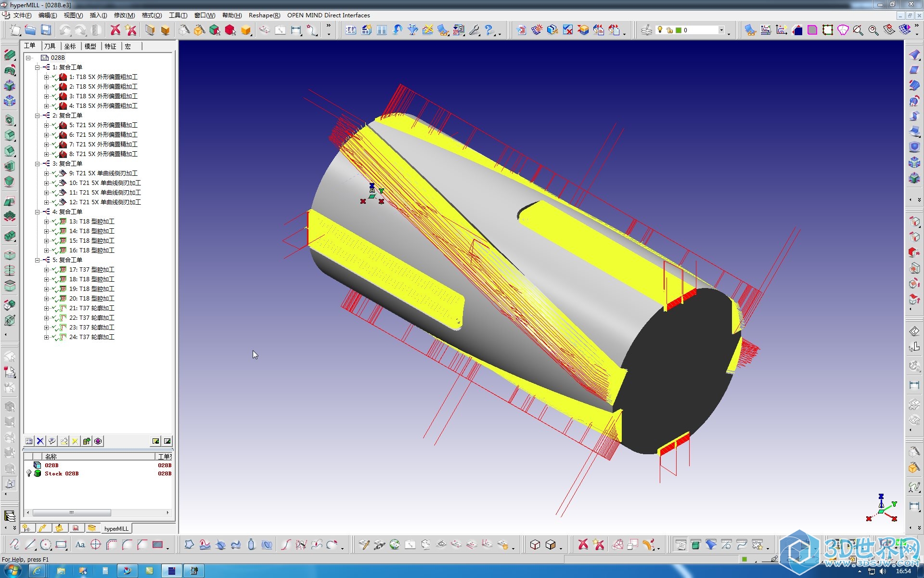The width and height of the screenshot is (924, 578).
Task: Click the wireframe cube view icon in bottom toolbar
Action: [535, 545]
